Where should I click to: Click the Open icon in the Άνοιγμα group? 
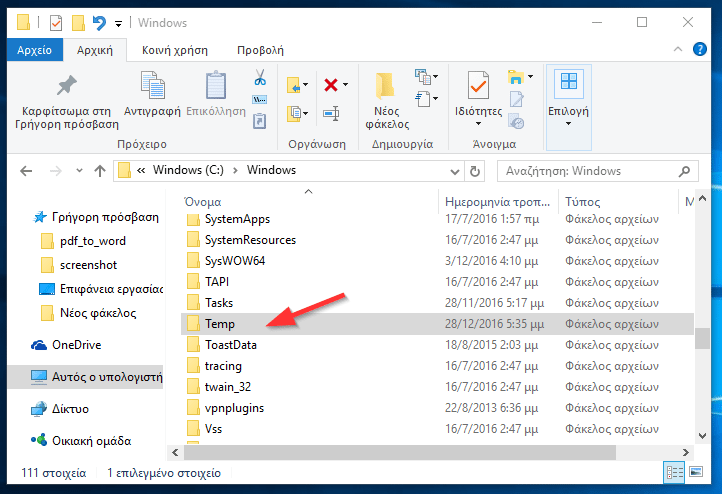(516, 77)
